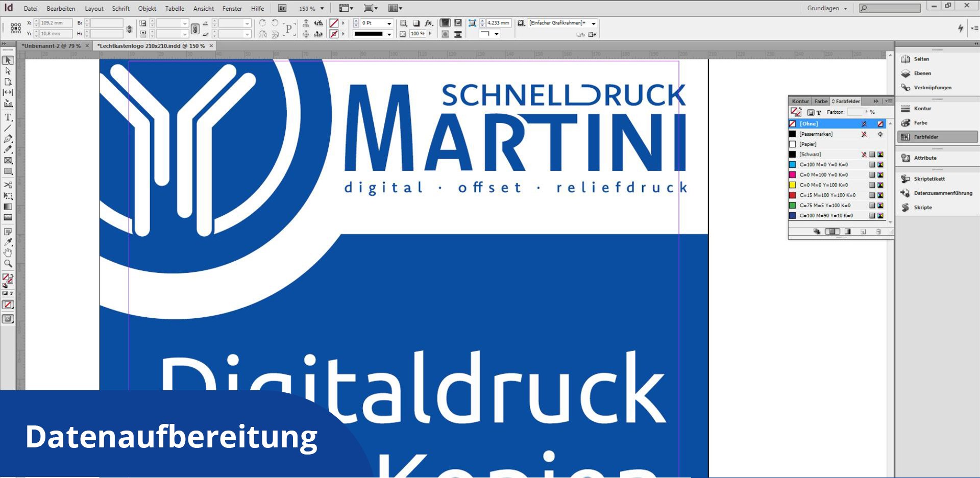Select the Eyedropper tool
This screenshot has width=980, height=478.
click(8, 242)
